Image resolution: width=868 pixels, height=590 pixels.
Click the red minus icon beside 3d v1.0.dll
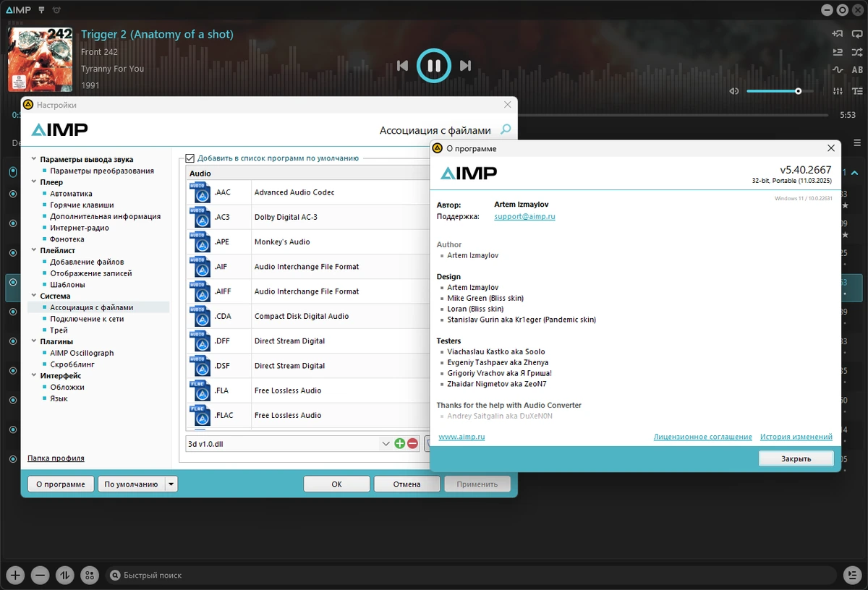point(413,443)
